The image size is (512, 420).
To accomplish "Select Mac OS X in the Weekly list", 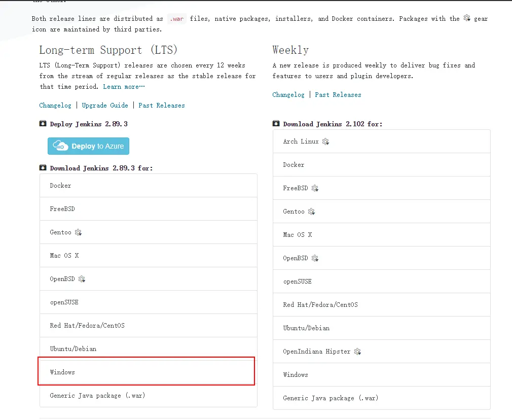I will 381,235.
